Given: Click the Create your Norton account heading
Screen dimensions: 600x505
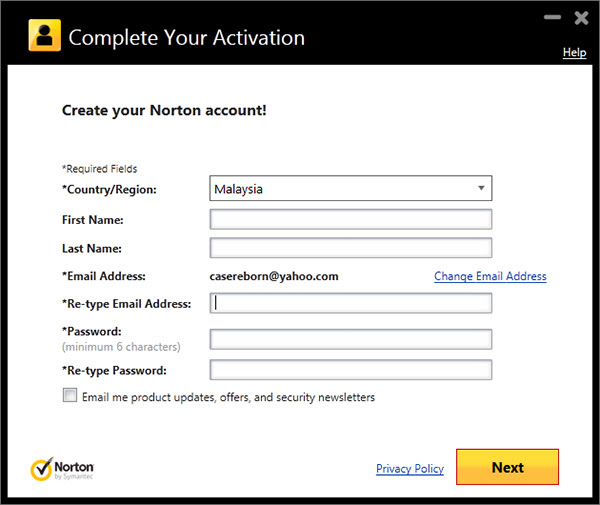Looking at the screenshot, I should (164, 110).
